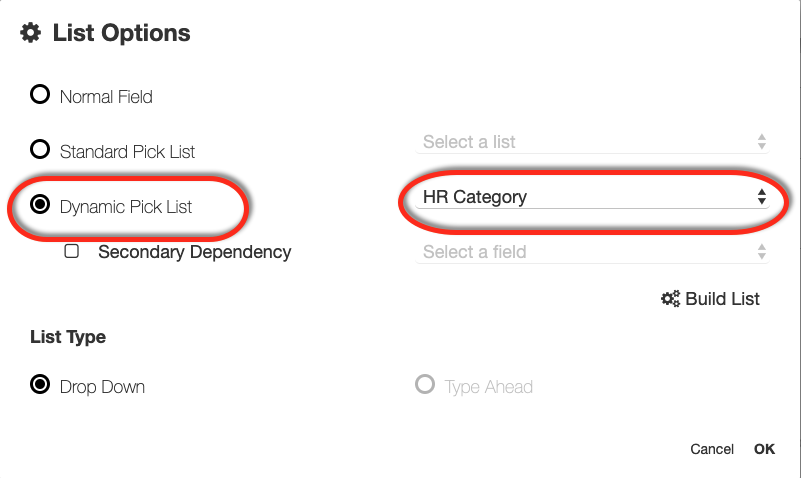Choose the Type Ahead radio option
This screenshot has width=801, height=478.
425,386
